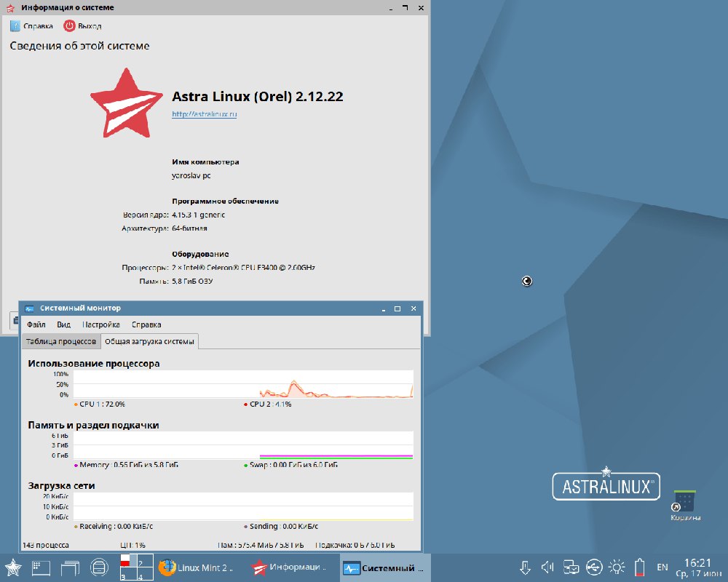Open the Настройка menu in System Monitor

click(x=100, y=324)
